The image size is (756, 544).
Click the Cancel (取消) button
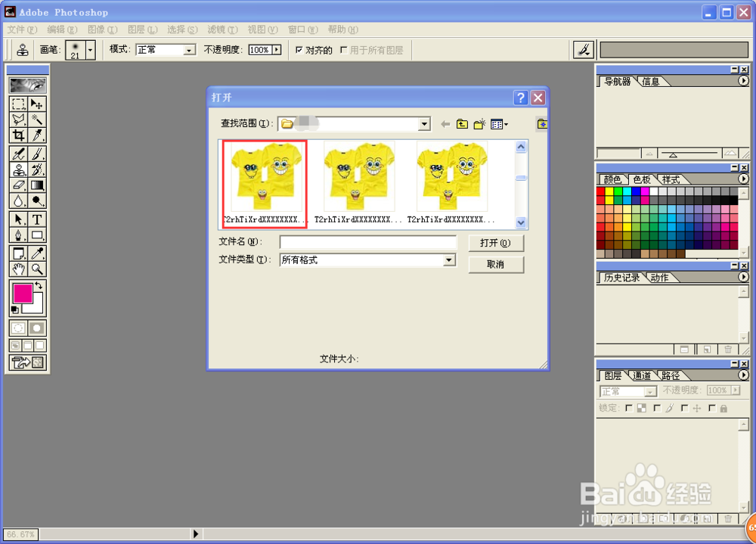coord(496,265)
